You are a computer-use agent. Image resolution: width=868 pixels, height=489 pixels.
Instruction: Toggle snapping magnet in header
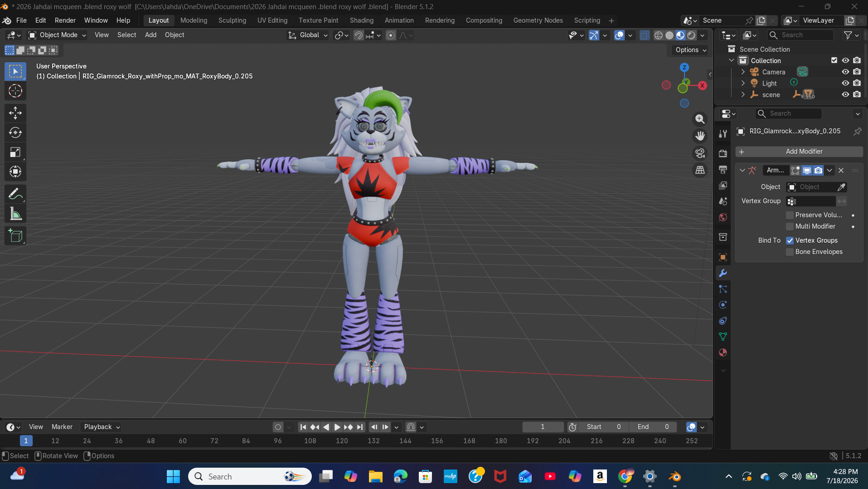click(359, 35)
